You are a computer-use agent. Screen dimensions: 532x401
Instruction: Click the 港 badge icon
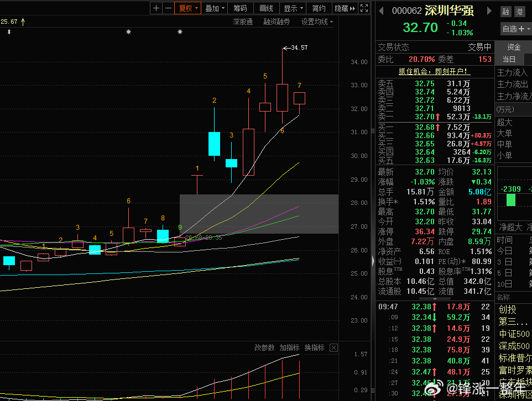point(519,12)
